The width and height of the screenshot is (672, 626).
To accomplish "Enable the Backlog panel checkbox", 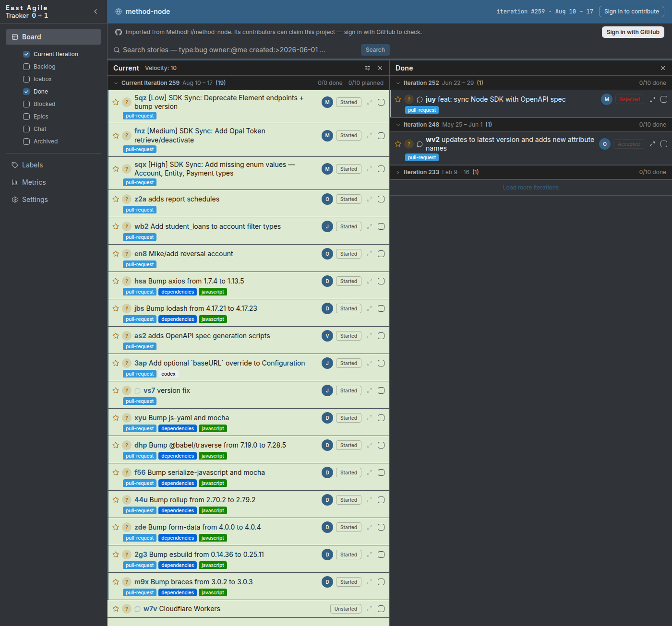I will coord(26,67).
